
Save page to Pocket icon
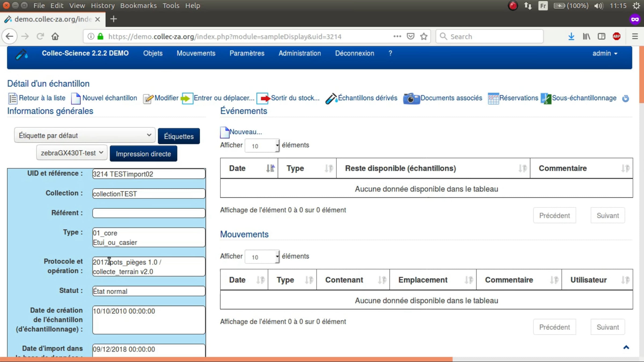[x=411, y=36]
